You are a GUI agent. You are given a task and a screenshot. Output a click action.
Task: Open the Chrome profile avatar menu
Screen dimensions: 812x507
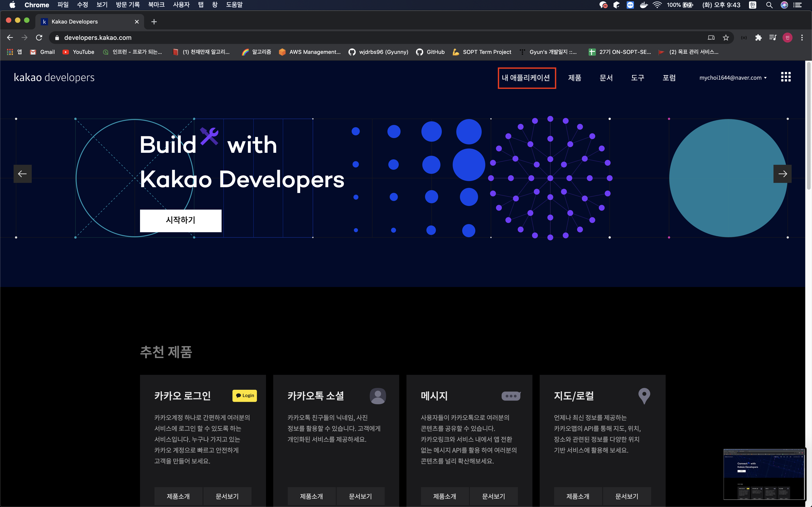point(787,38)
